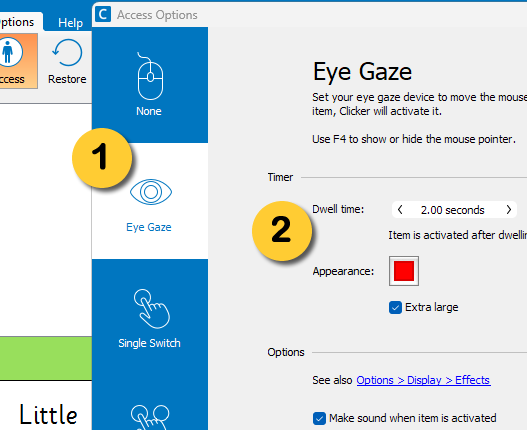
Task: Click the Options section label
Action: (x=286, y=352)
